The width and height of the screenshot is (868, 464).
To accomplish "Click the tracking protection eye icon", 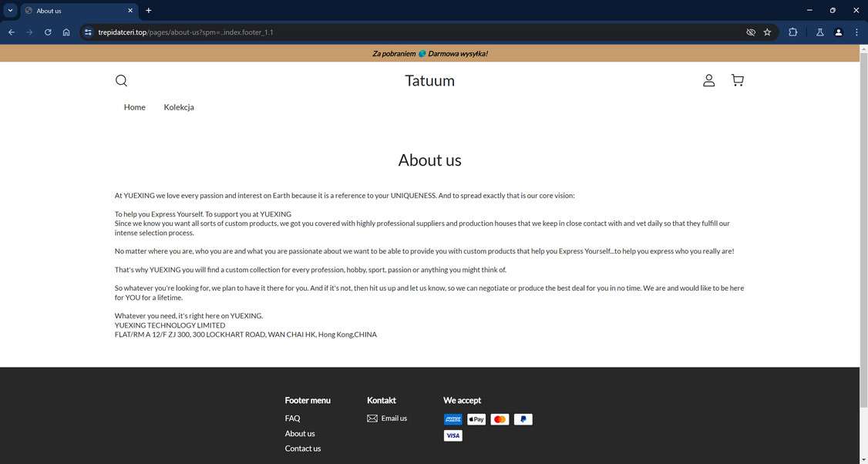I will pos(751,32).
